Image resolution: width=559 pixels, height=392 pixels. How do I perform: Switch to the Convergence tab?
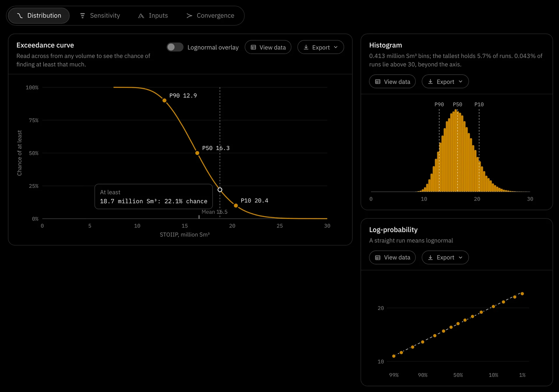(210, 16)
